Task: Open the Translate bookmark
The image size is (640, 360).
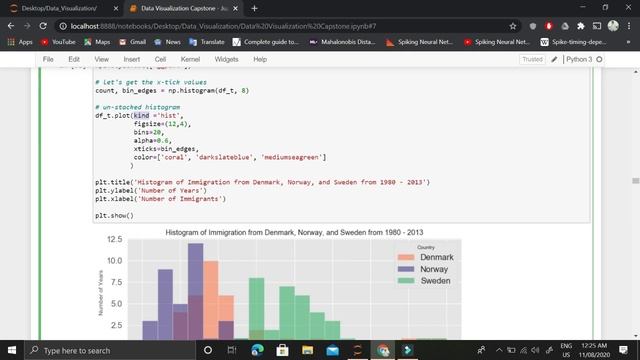Action: point(207,42)
